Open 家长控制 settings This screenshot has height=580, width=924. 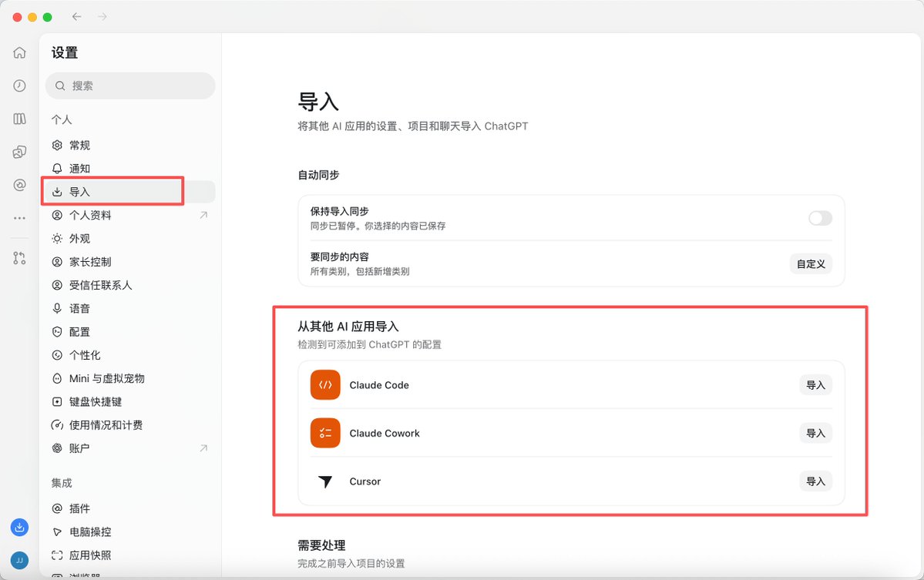click(x=130, y=262)
